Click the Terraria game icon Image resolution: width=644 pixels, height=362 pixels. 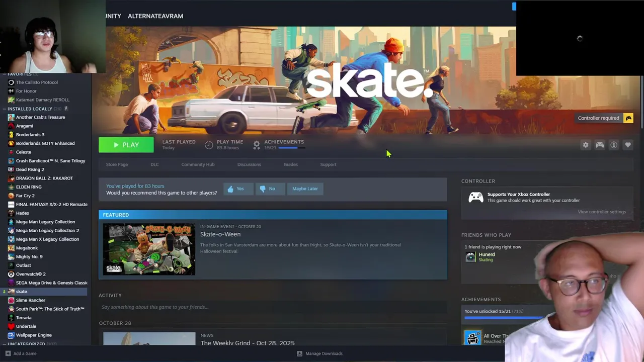coord(11,318)
